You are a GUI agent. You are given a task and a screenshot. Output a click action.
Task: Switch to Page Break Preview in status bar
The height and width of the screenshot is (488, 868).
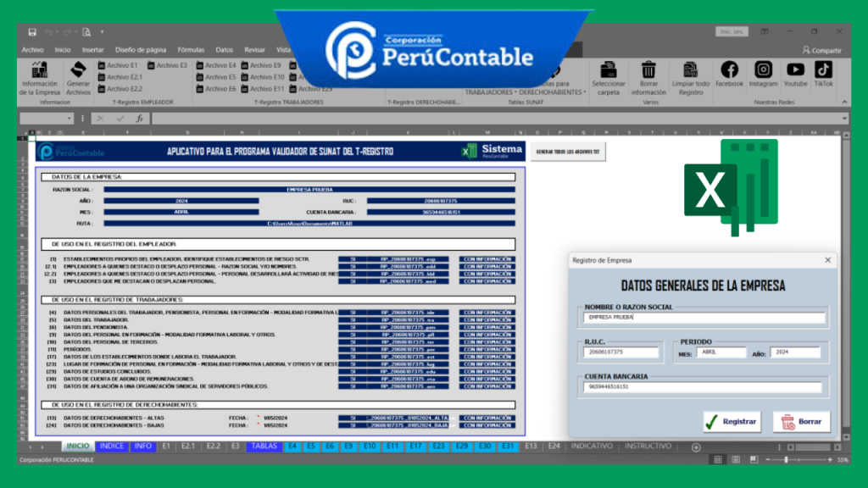coord(754,460)
